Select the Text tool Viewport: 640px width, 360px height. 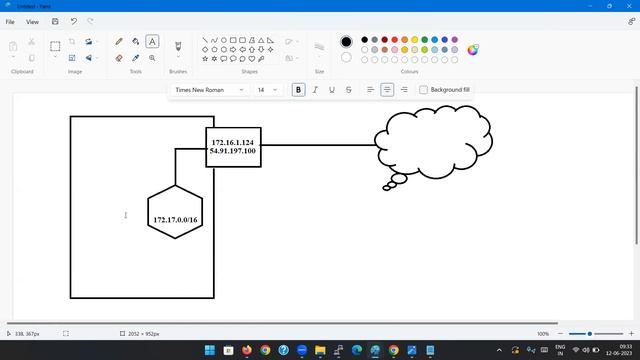pyautogui.click(x=152, y=41)
